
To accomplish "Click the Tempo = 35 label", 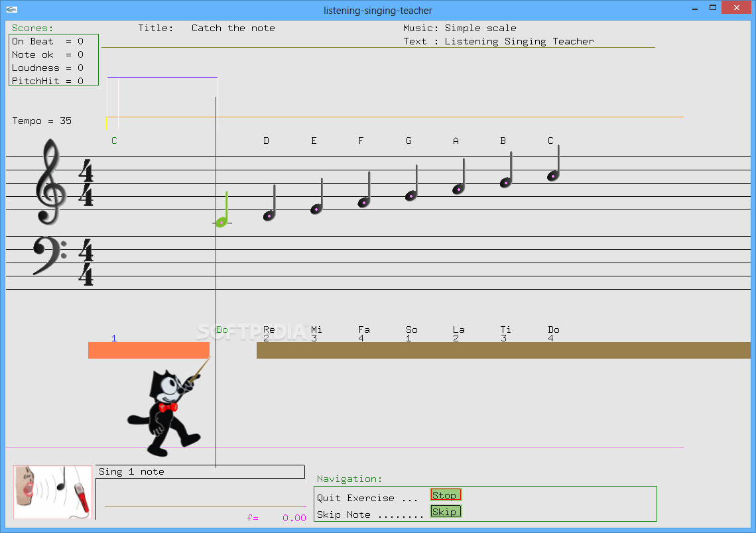I will click(42, 121).
